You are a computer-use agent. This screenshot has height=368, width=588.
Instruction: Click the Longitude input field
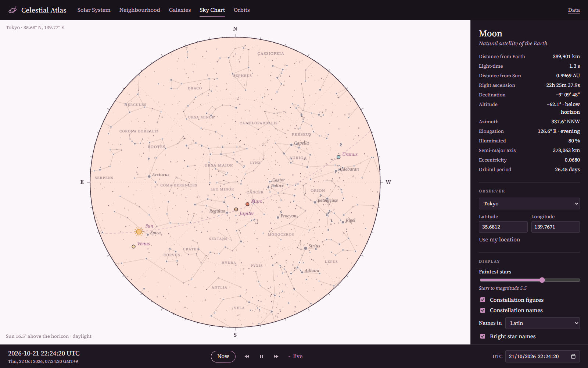coord(555,227)
